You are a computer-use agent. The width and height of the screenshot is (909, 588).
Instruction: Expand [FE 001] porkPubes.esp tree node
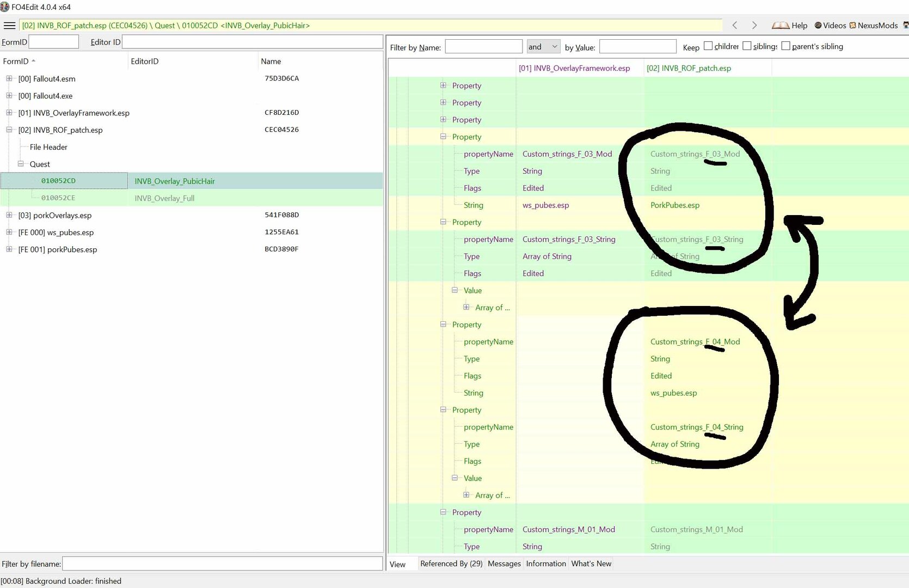pos(9,249)
